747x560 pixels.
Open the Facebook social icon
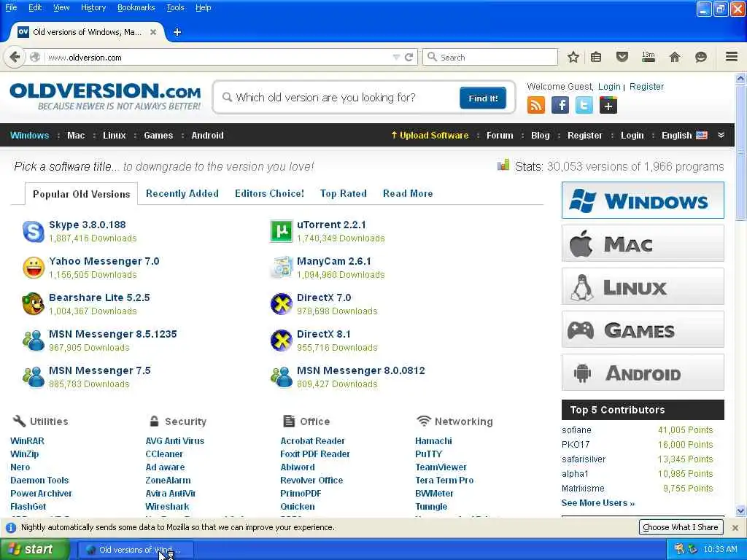point(560,105)
